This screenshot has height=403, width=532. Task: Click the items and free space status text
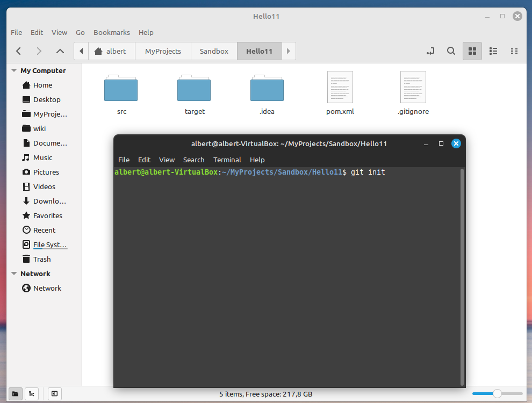(x=266, y=394)
